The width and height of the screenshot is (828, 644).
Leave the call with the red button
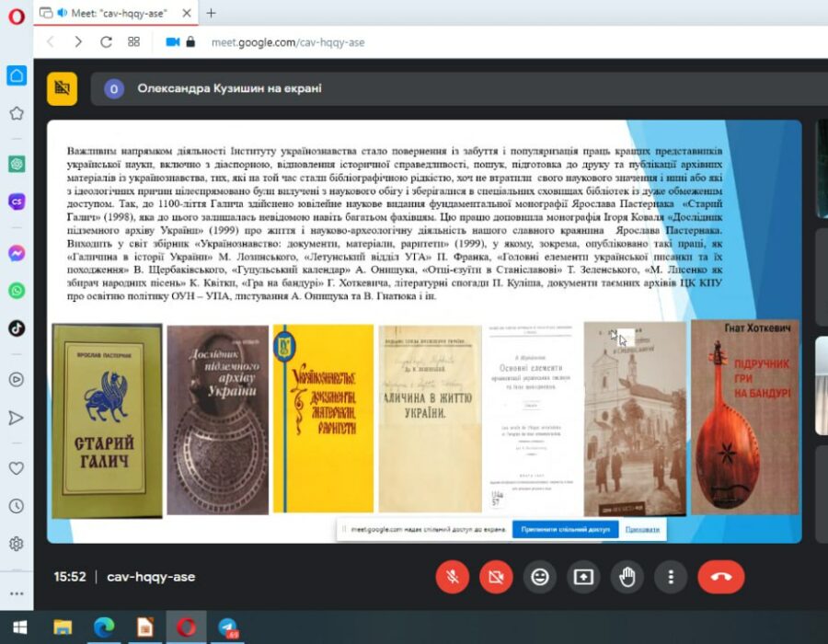click(x=720, y=577)
